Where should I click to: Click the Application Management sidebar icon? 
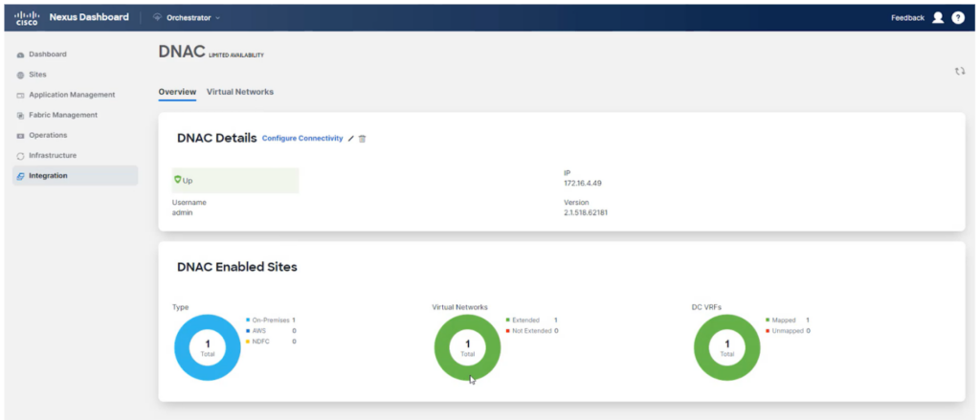tap(20, 95)
